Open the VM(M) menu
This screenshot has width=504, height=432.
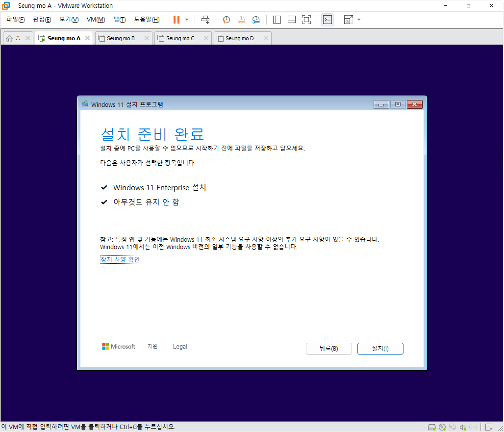click(96, 20)
